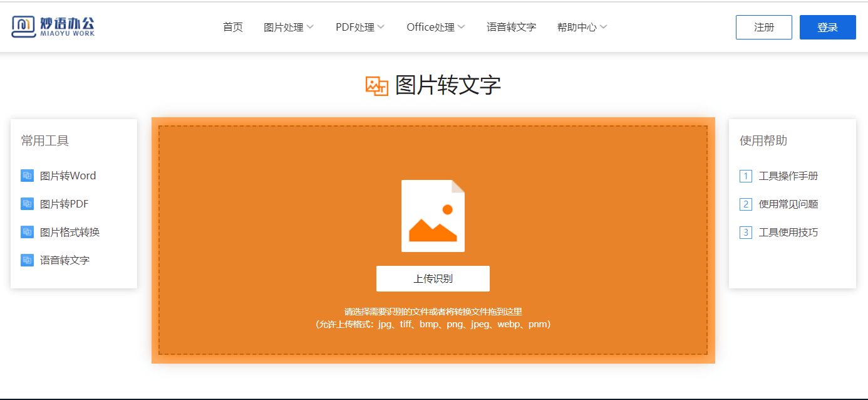Click the 图片格式转换 sidebar icon
Viewport: 868px width, 400px height.
point(27,232)
